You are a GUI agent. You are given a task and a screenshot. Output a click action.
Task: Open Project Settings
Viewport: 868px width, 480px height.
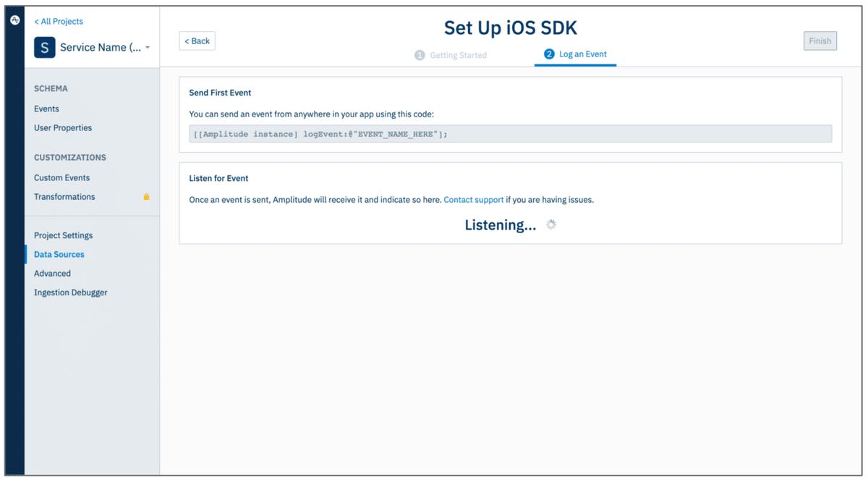tap(63, 235)
